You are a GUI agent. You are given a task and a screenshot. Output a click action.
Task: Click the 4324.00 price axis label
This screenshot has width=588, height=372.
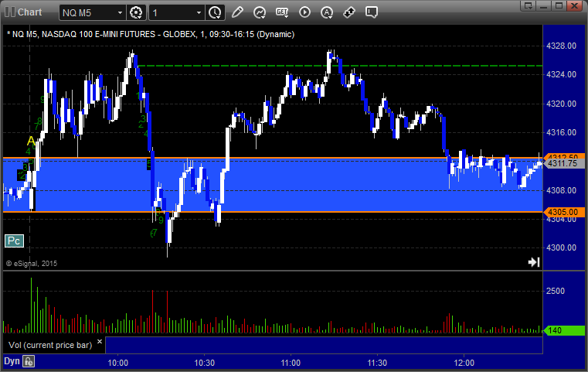(x=562, y=74)
